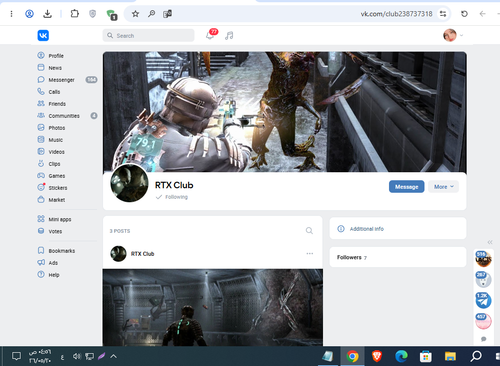Open the music player note icon
Viewport: 500px width, 366px height.
[x=229, y=36]
